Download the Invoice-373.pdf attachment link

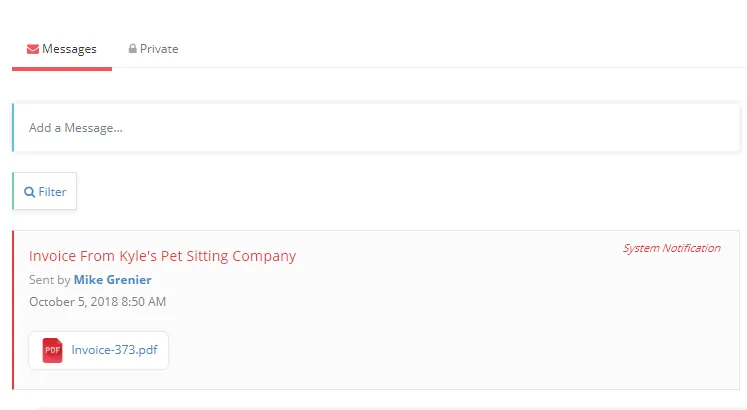[114, 350]
